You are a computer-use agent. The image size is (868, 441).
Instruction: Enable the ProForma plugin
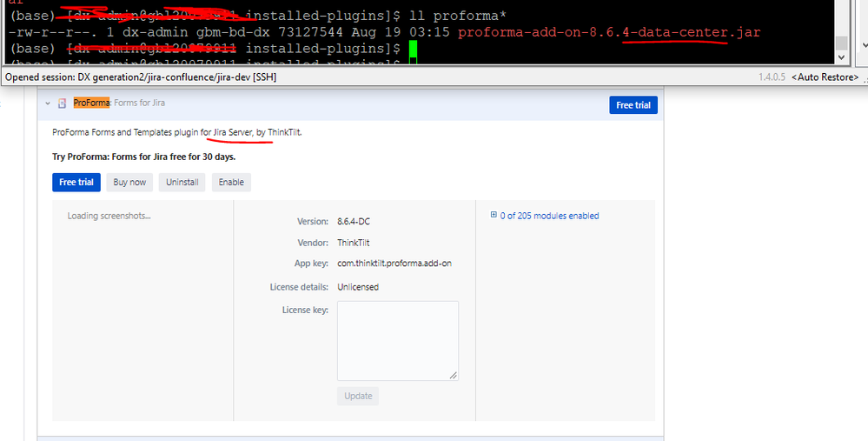(x=231, y=183)
